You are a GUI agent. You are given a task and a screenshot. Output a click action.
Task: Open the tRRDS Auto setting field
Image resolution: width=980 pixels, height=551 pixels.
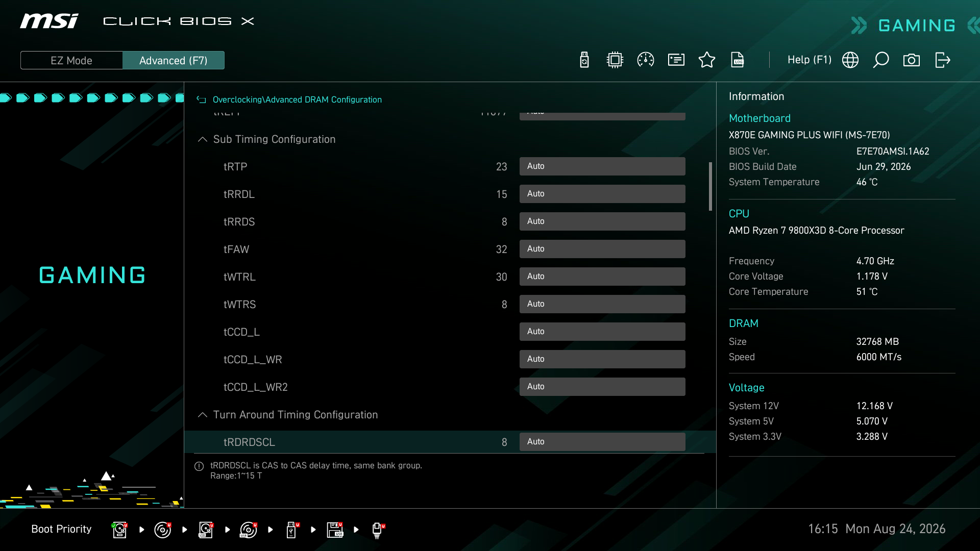pyautogui.click(x=602, y=221)
